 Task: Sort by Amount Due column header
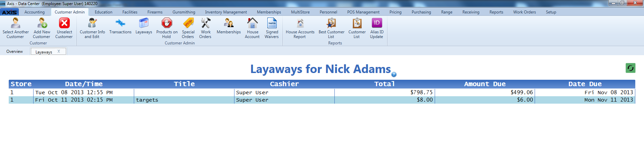tap(485, 84)
